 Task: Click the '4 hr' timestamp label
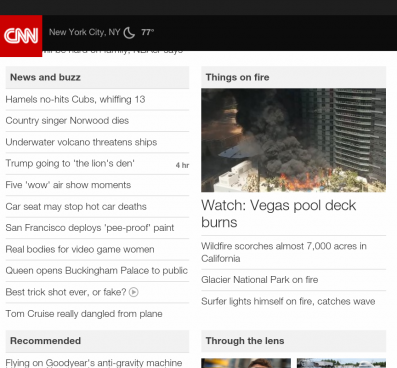pos(182,165)
